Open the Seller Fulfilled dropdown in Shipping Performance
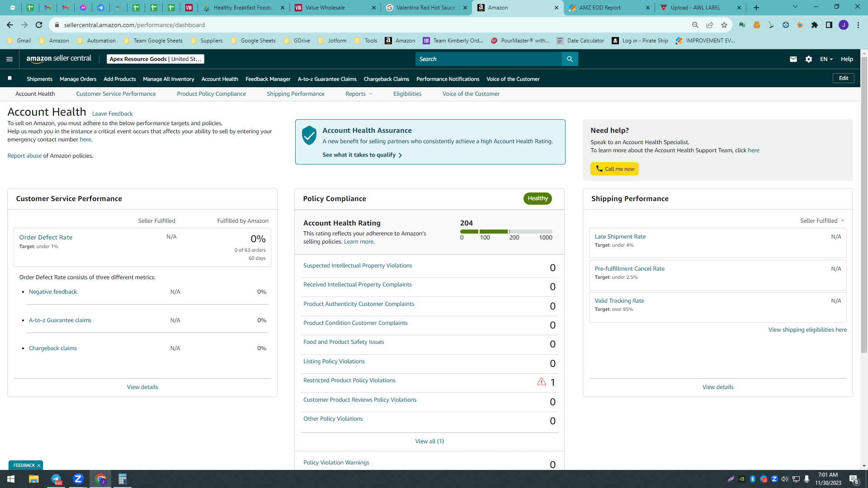The width and height of the screenshot is (868, 488). [822, 221]
